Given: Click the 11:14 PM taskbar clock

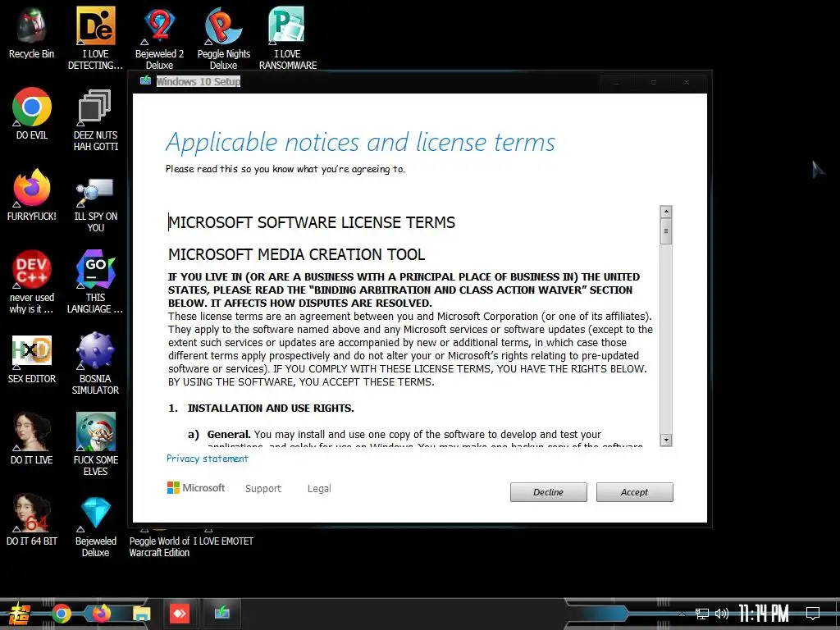Looking at the screenshot, I should (x=764, y=614).
